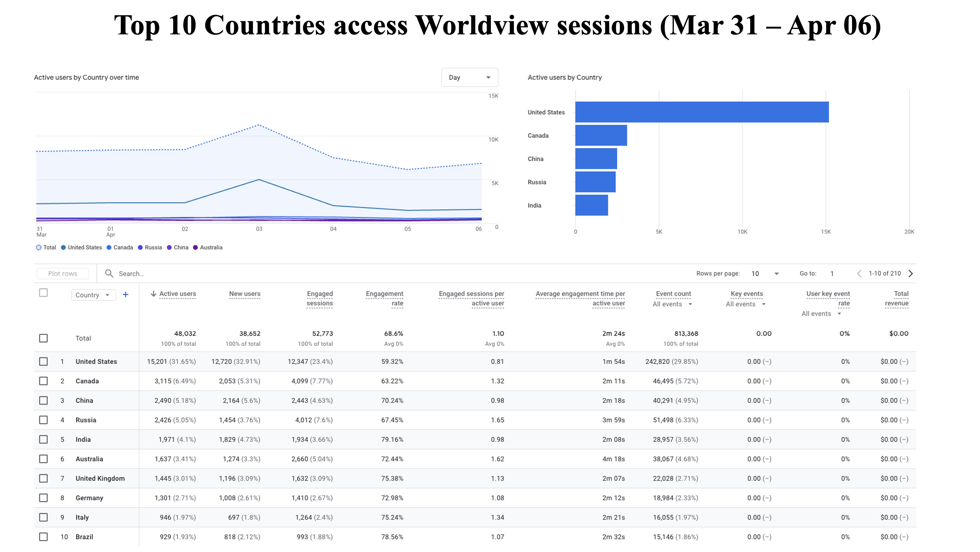Image resolution: width=980 pixels, height=552 pixels.
Task: Select the United Kingdom row checkbox
Action: tap(44, 478)
